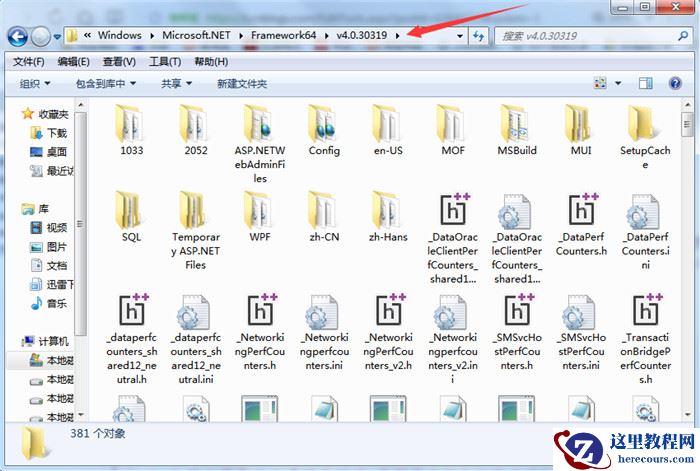Open the 编辑(E) menu

point(74,62)
